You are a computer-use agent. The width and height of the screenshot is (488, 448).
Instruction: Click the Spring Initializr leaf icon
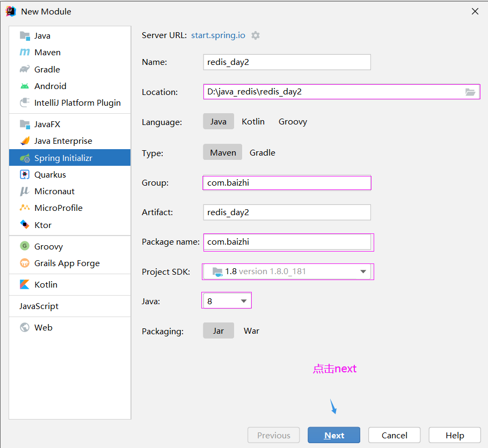(25, 158)
